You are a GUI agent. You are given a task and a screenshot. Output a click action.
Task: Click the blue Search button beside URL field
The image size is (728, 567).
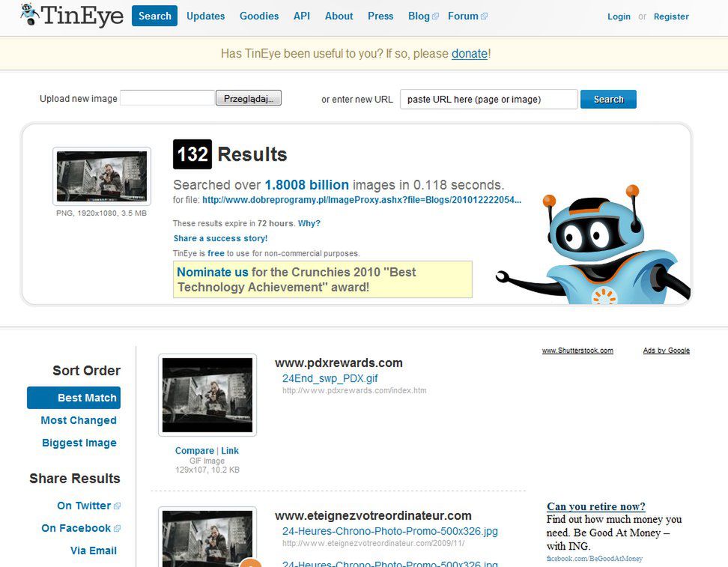(608, 100)
